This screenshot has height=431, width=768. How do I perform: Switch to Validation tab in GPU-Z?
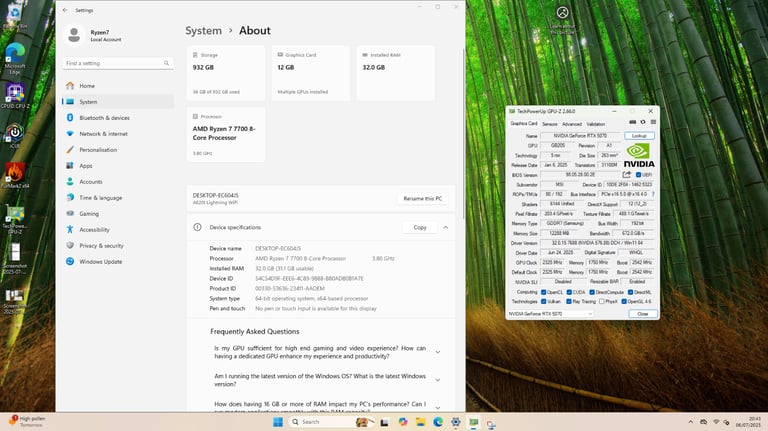[x=596, y=124]
